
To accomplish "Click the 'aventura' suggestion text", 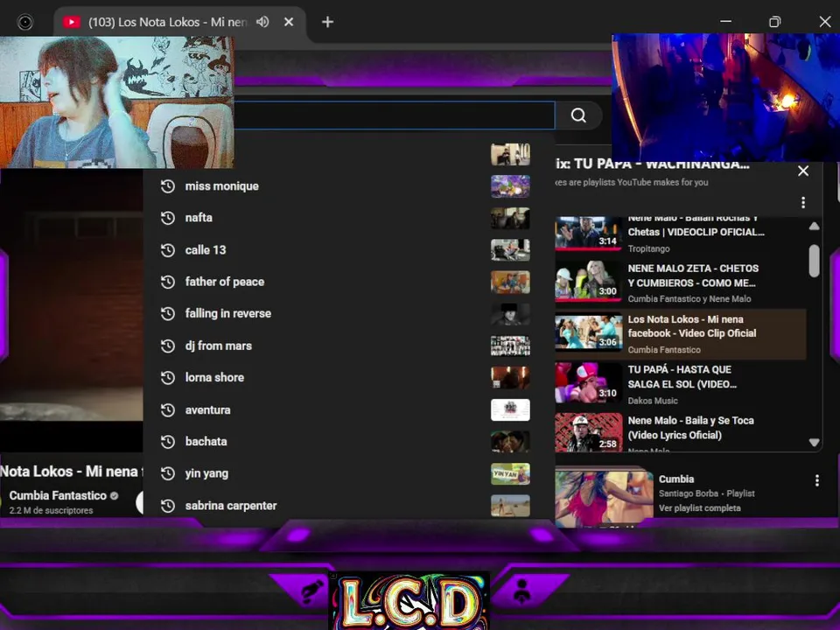I will (208, 409).
